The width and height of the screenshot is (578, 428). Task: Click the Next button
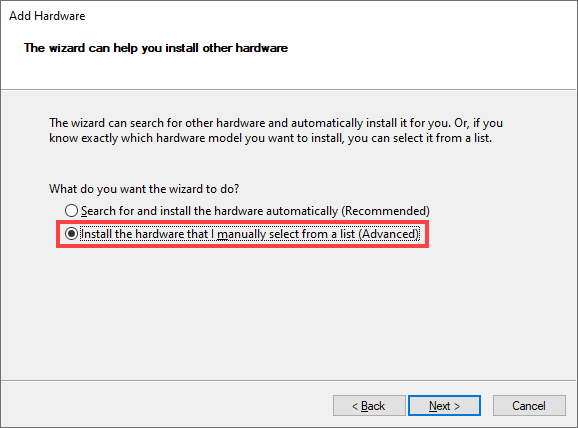coord(444,406)
